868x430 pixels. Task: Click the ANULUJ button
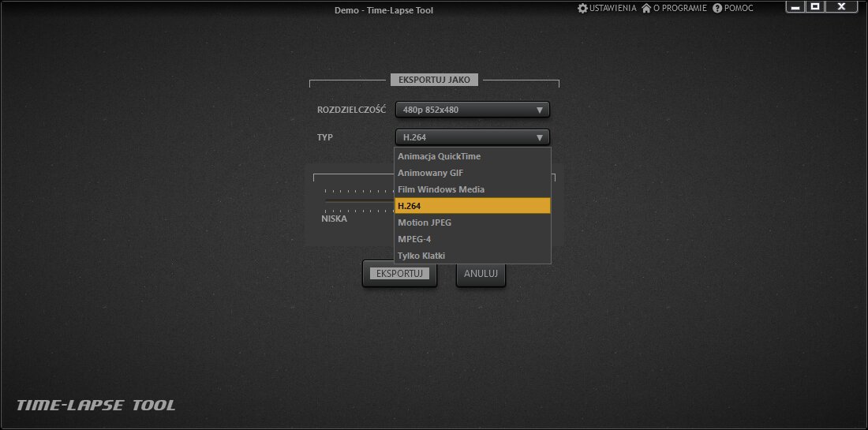[481, 274]
